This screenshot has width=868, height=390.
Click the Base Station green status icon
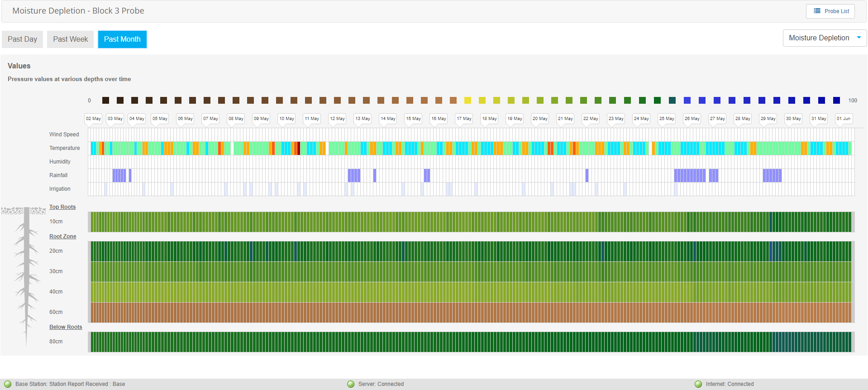pyautogui.click(x=8, y=384)
